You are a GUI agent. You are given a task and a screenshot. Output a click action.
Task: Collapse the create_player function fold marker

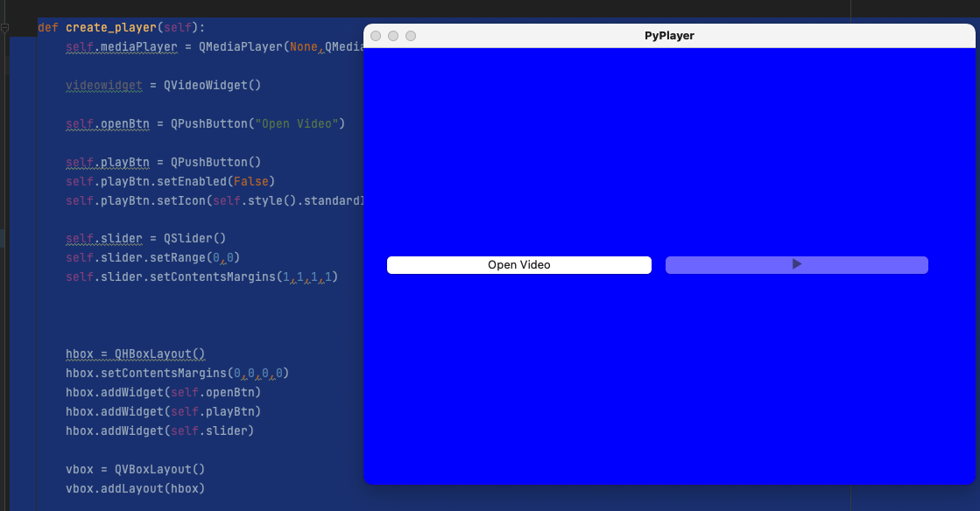(x=5, y=27)
